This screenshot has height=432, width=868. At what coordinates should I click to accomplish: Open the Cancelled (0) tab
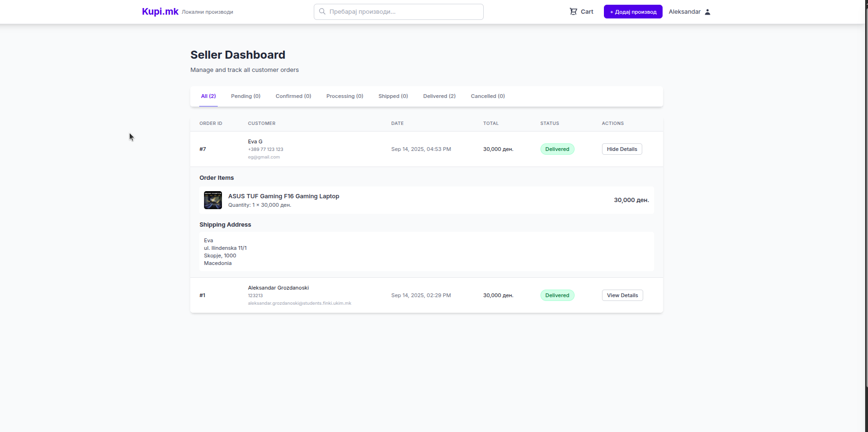coord(487,96)
